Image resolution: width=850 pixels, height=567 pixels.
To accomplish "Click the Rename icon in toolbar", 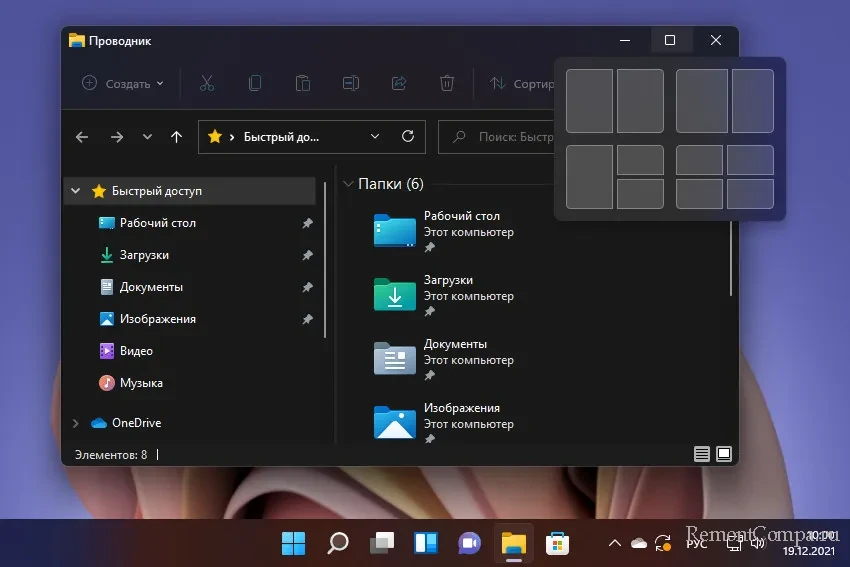I will (x=351, y=84).
